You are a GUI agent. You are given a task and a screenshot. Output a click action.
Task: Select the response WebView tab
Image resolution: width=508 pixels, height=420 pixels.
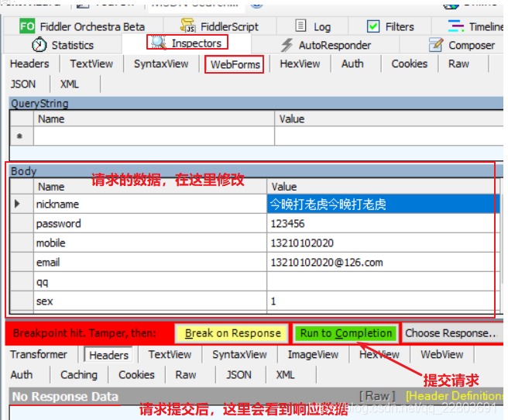(x=441, y=354)
